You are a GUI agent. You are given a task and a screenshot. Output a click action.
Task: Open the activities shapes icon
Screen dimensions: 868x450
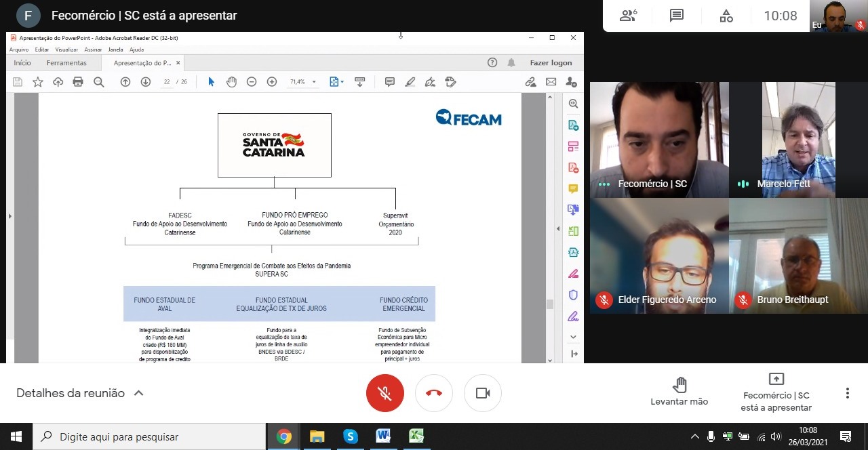pos(726,16)
